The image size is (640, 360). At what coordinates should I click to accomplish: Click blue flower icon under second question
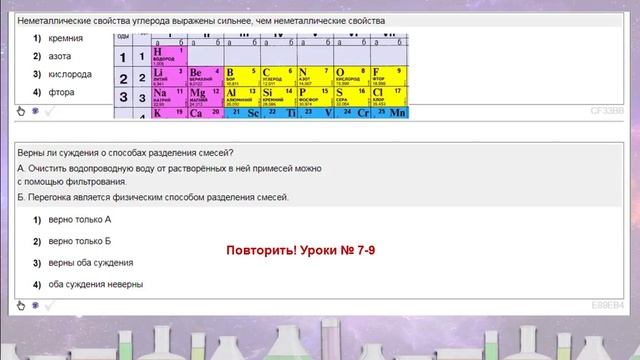(x=36, y=305)
